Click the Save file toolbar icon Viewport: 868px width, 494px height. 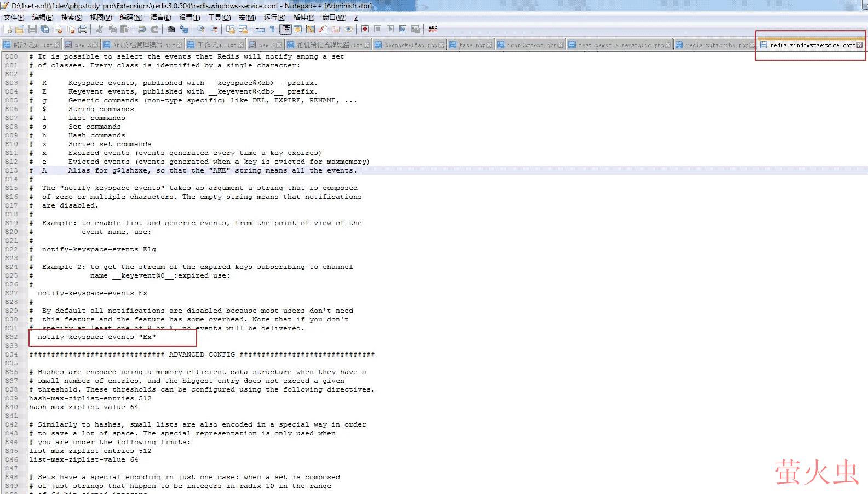click(32, 29)
